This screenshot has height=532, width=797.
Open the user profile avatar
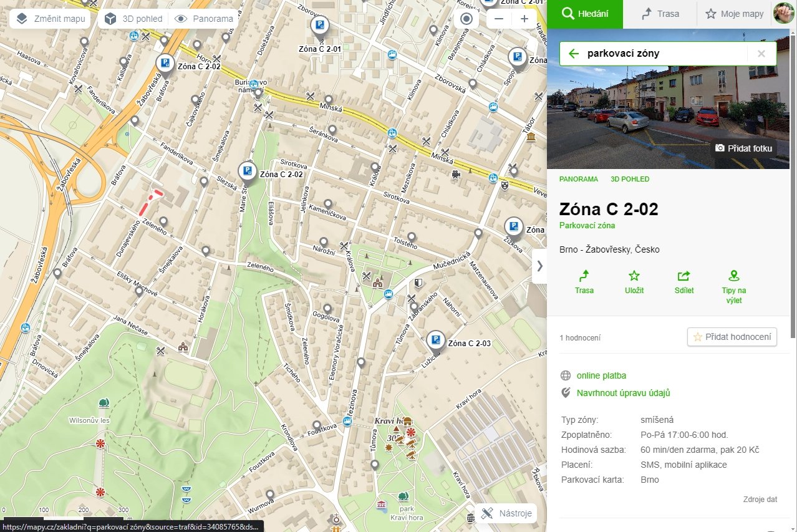point(783,13)
